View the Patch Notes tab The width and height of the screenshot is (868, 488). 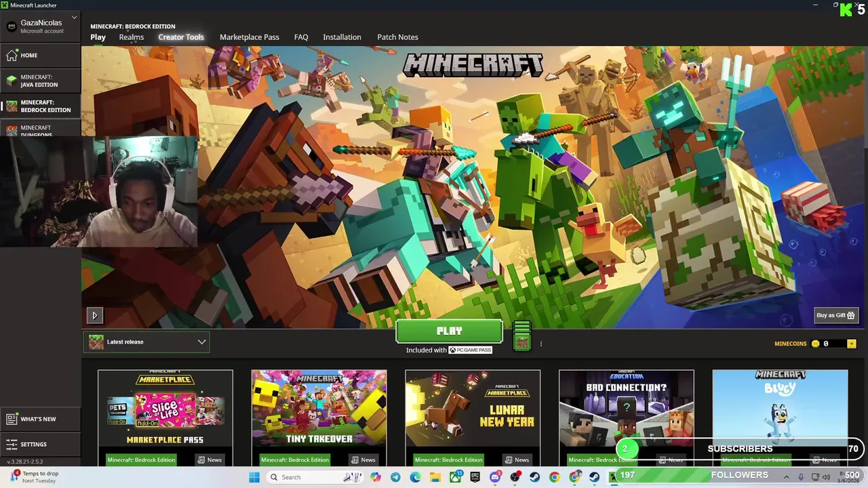pos(397,37)
